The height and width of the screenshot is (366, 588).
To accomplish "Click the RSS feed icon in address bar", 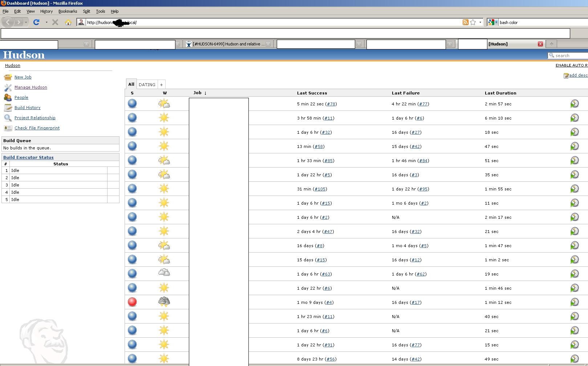I will [x=465, y=22].
